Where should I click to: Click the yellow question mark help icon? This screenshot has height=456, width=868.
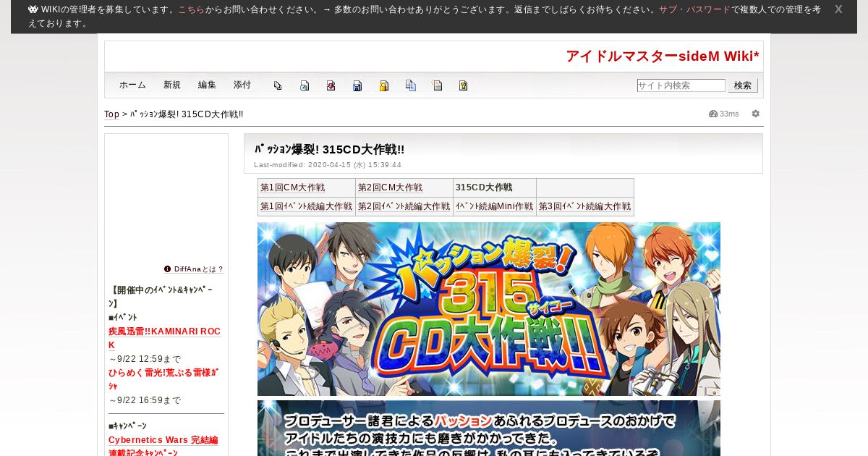pos(464,85)
